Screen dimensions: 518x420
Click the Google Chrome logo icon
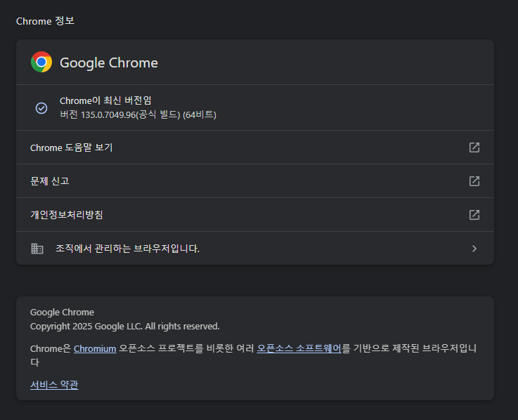pyautogui.click(x=41, y=62)
